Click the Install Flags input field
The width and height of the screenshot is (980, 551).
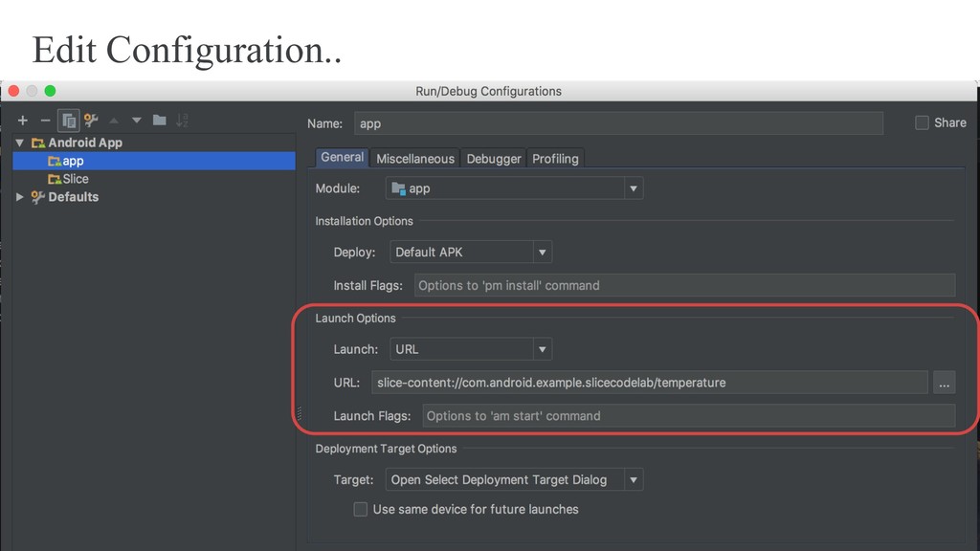click(684, 285)
